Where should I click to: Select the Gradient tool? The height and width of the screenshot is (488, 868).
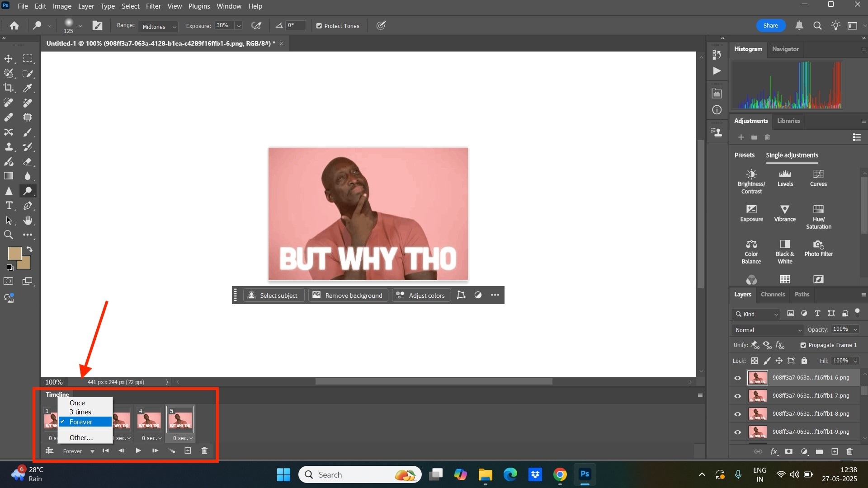tap(9, 176)
